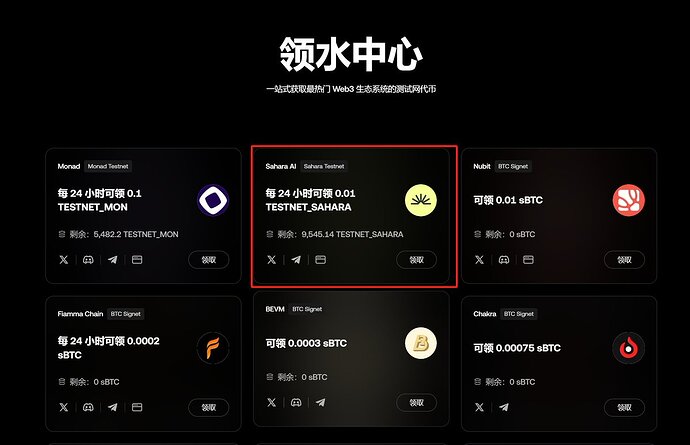The height and width of the screenshot is (445, 690).
Task: Open Discord icon on Monad card
Action: [x=88, y=260]
